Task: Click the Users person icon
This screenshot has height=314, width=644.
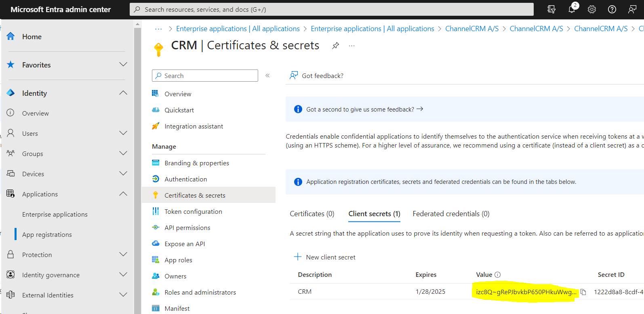Action: click(11, 133)
